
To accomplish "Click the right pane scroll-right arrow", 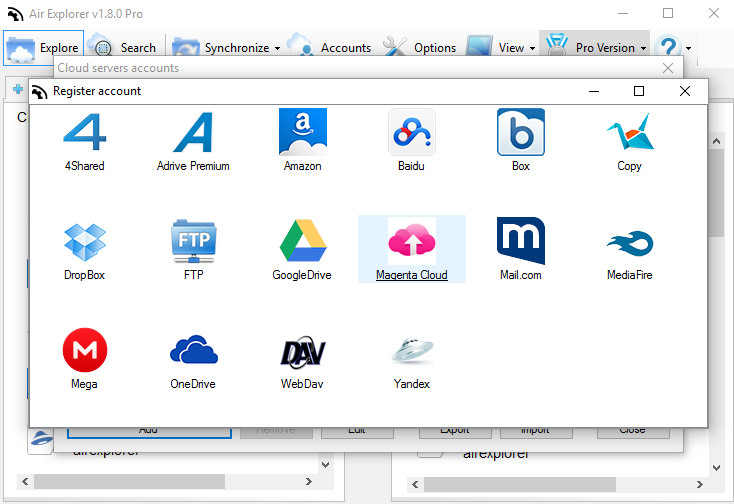I will (x=699, y=484).
